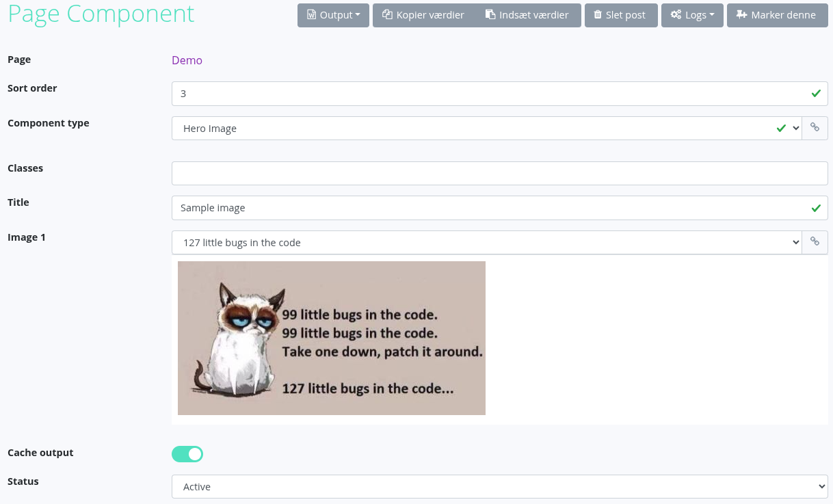Click the link icon beside Component type
The width and height of the screenshot is (833, 504).
pos(815,128)
